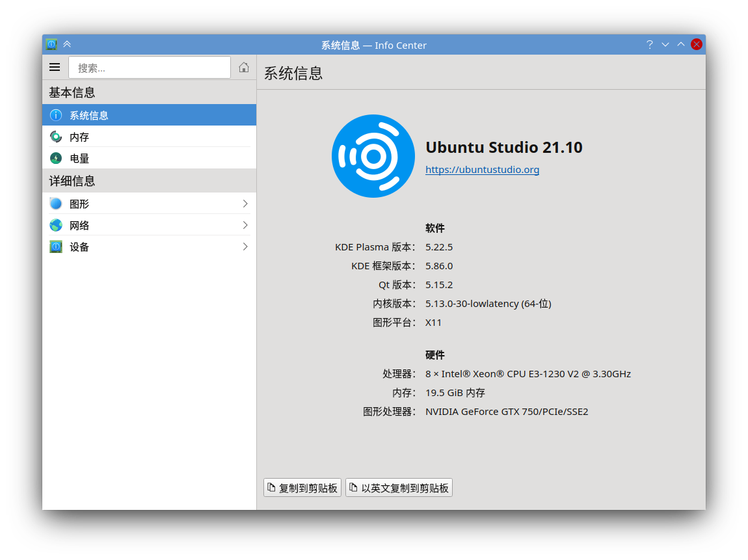The image size is (748, 560).
Task: Focus the 搜索 search field
Action: pyautogui.click(x=150, y=67)
